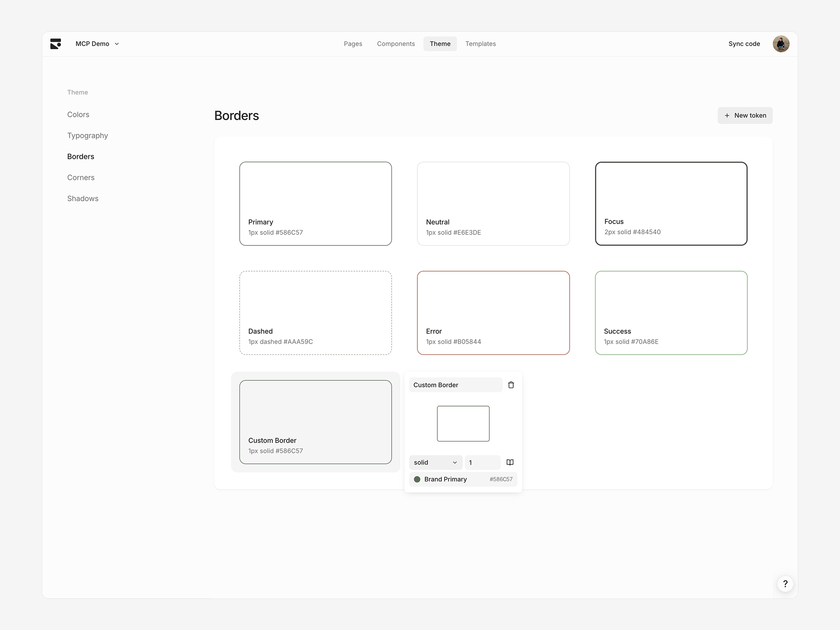Open the token reference book icon
Viewport: 840px width, 630px height.
coord(510,462)
